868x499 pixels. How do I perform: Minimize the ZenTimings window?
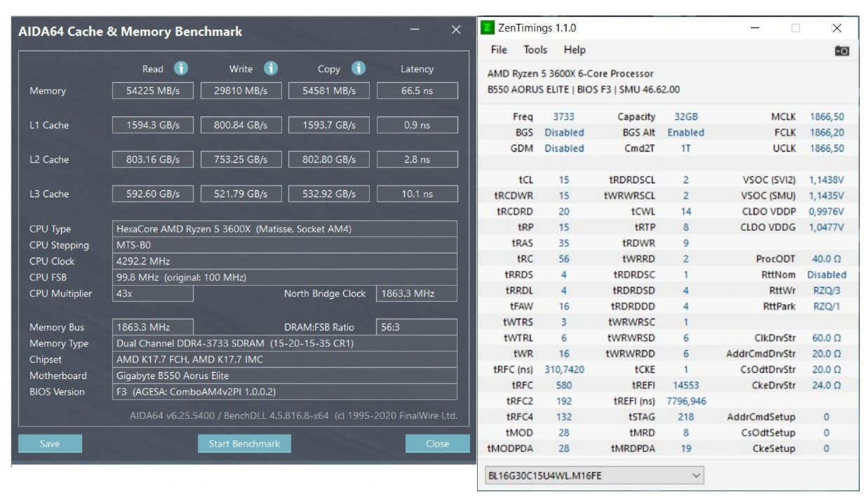point(755,28)
